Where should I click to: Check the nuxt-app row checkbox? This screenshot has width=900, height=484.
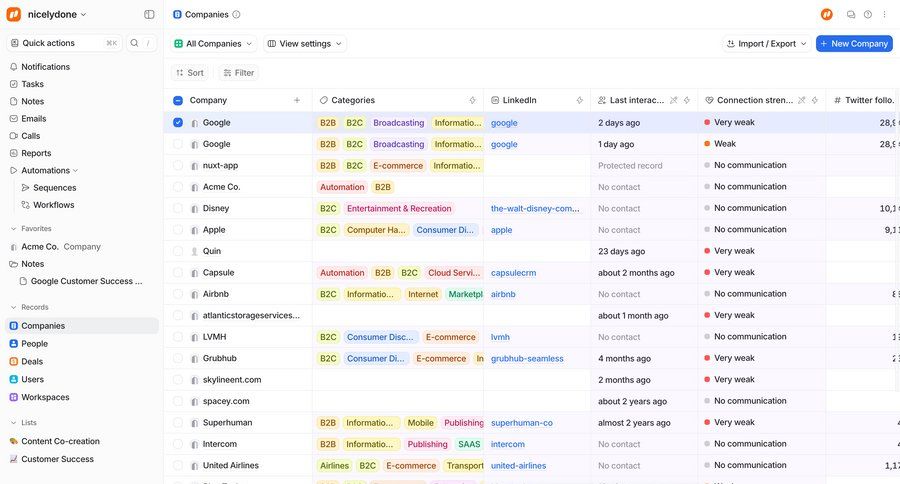(178, 165)
